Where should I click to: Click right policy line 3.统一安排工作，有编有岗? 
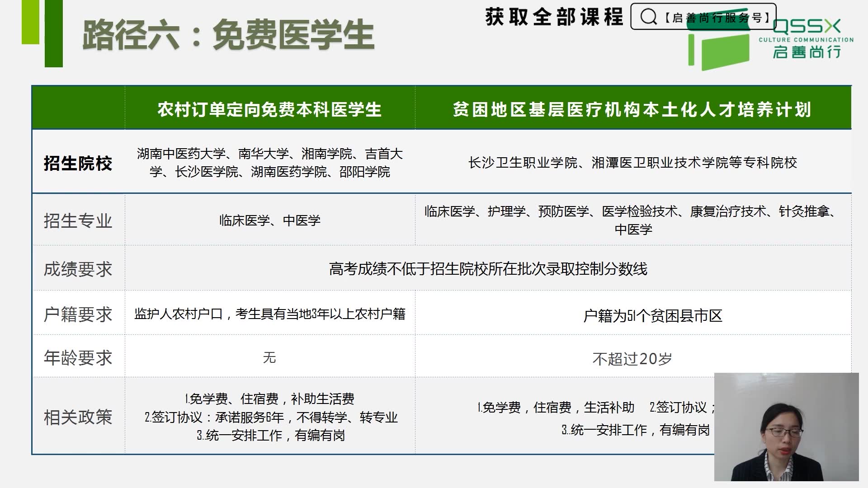coord(636,430)
